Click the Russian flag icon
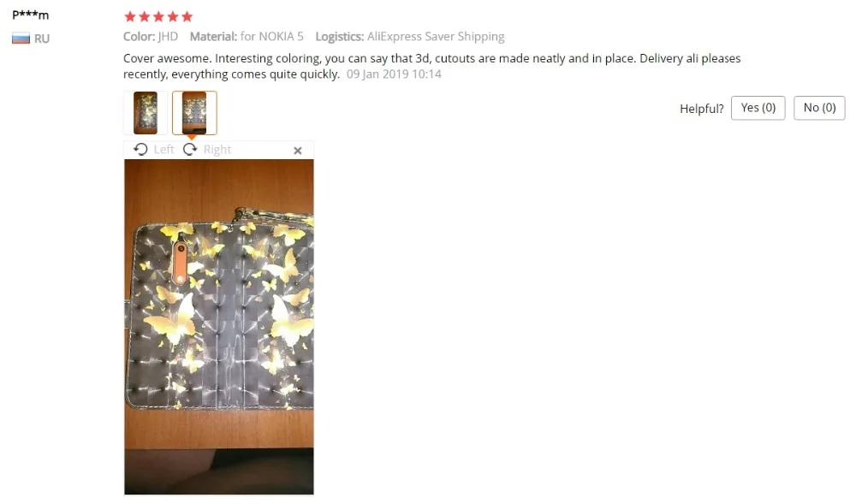 click(21, 39)
